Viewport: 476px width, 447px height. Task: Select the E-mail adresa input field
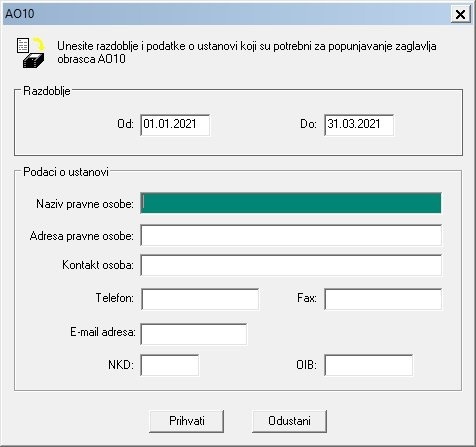tap(194, 334)
